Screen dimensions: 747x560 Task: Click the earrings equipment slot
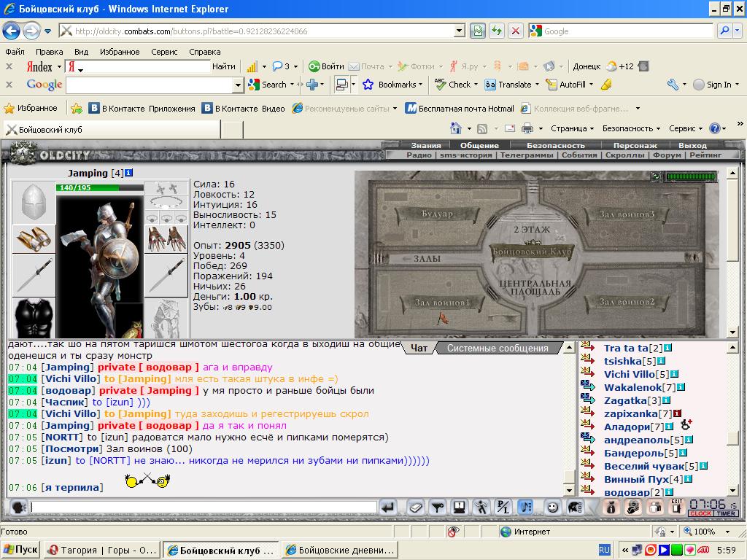[x=167, y=189]
